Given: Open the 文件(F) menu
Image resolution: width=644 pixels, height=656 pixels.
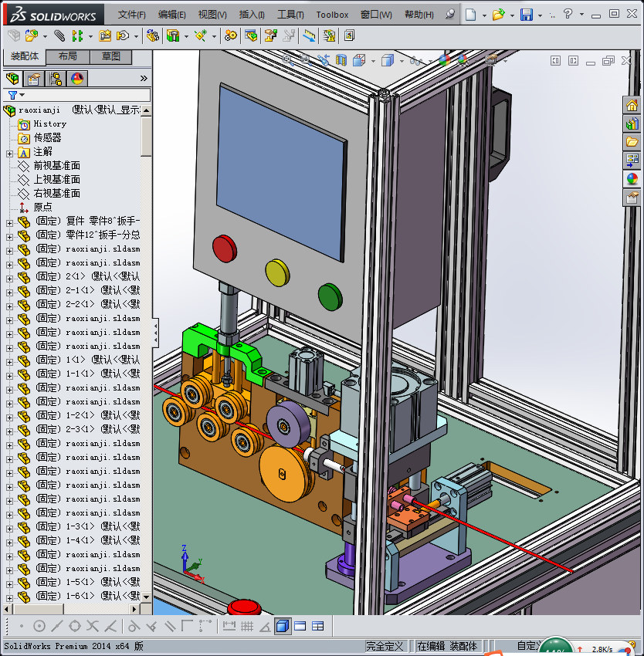Looking at the screenshot, I should pos(131,15).
